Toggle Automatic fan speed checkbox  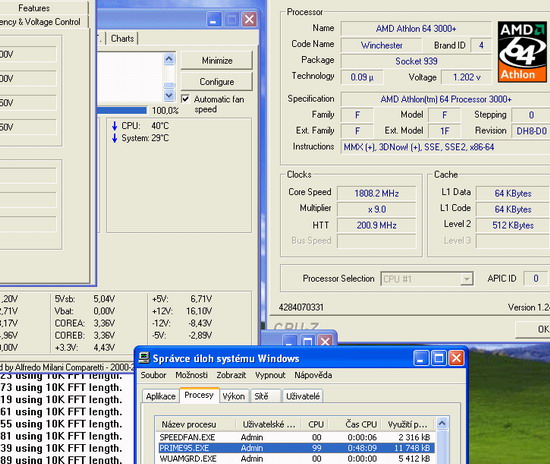click(x=185, y=99)
